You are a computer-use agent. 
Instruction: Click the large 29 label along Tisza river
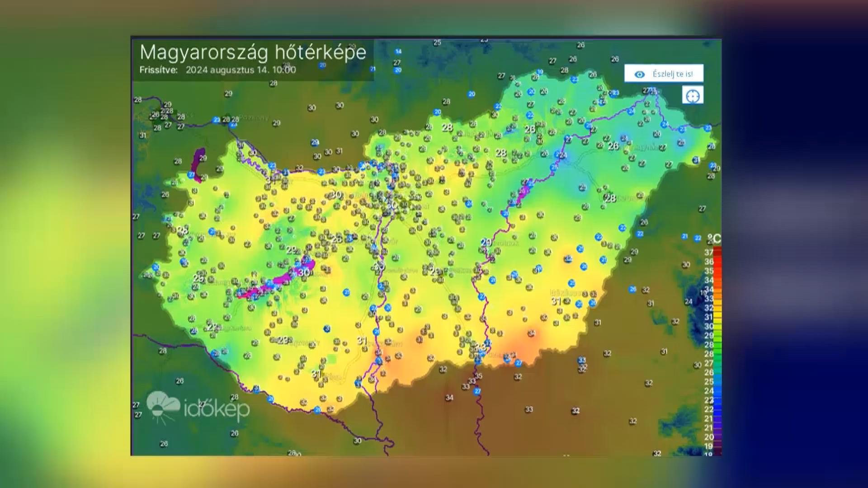pos(486,242)
